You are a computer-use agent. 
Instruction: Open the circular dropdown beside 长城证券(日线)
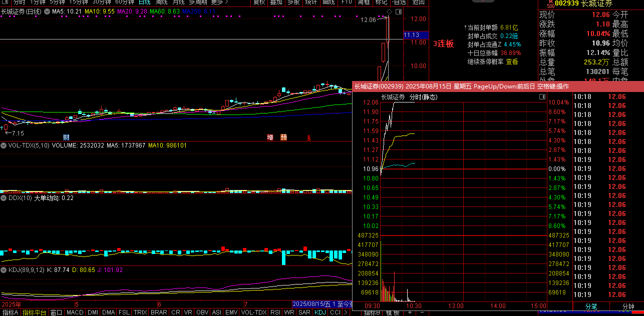[47, 11]
